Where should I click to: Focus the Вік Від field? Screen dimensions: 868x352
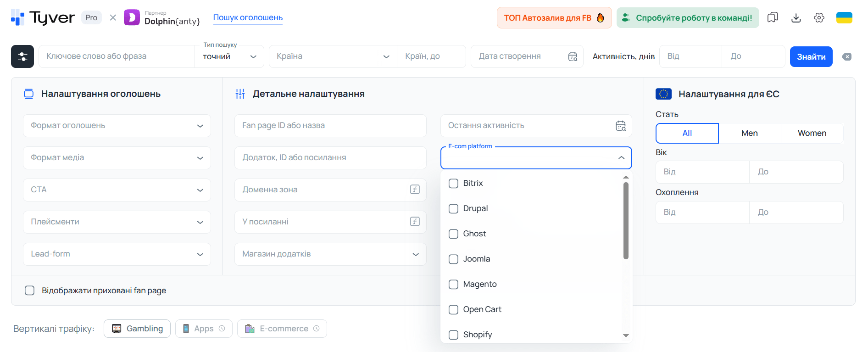tap(702, 172)
